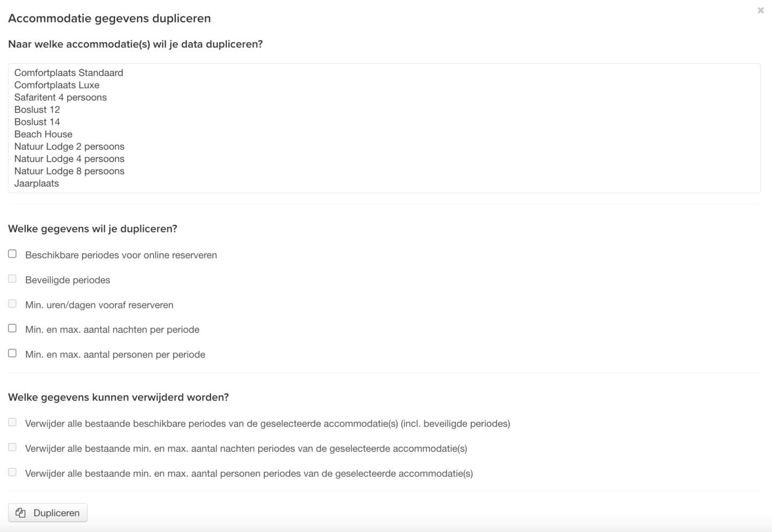Choose 'Comfortplaats Luxe' from the list
This screenshot has height=532, width=772.
click(57, 85)
